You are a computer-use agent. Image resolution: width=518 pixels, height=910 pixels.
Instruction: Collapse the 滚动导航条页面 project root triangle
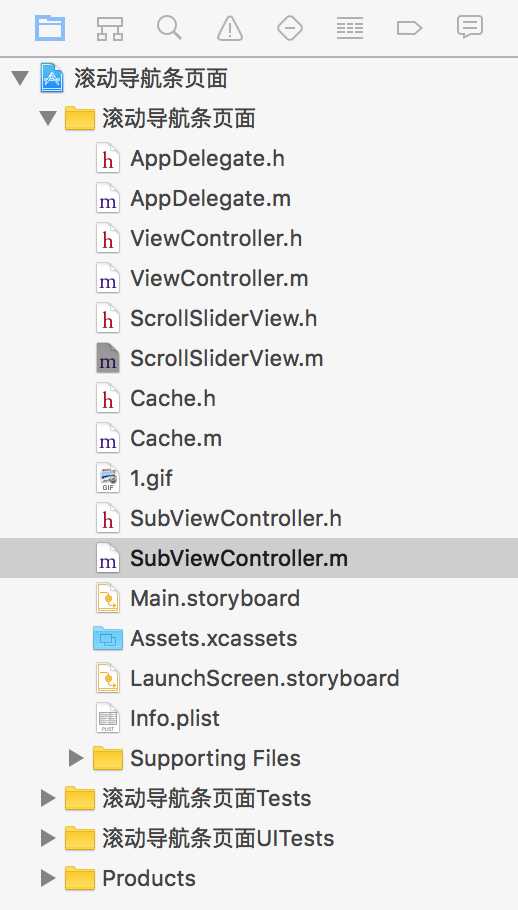(x=21, y=78)
